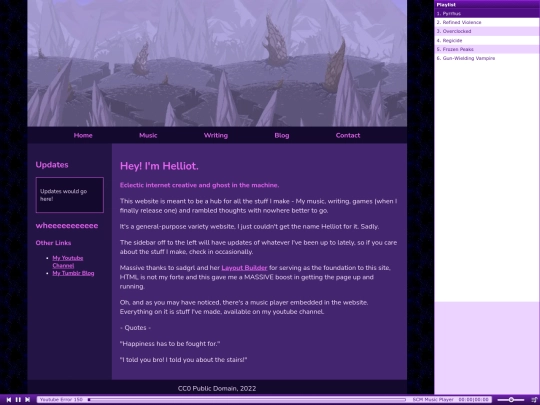Skip to the next track
This screenshot has width=540, height=405.
[x=28, y=399]
